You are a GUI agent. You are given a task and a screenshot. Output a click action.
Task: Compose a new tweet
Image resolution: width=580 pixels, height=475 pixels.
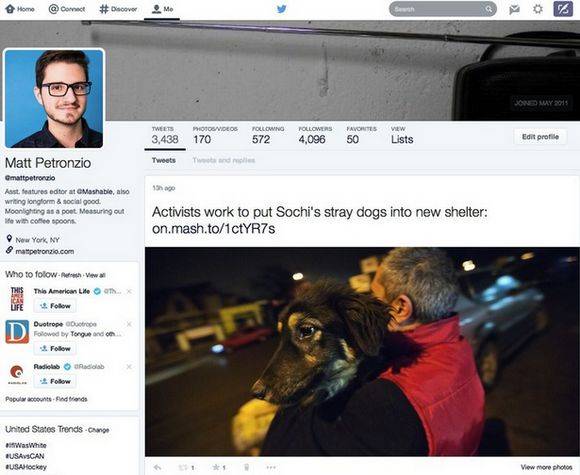(563, 9)
